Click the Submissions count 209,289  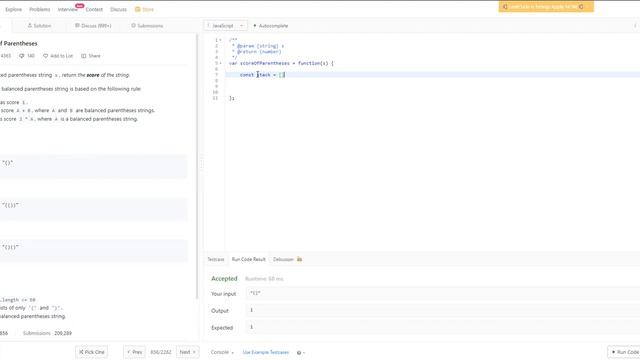[x=63, y=333]
